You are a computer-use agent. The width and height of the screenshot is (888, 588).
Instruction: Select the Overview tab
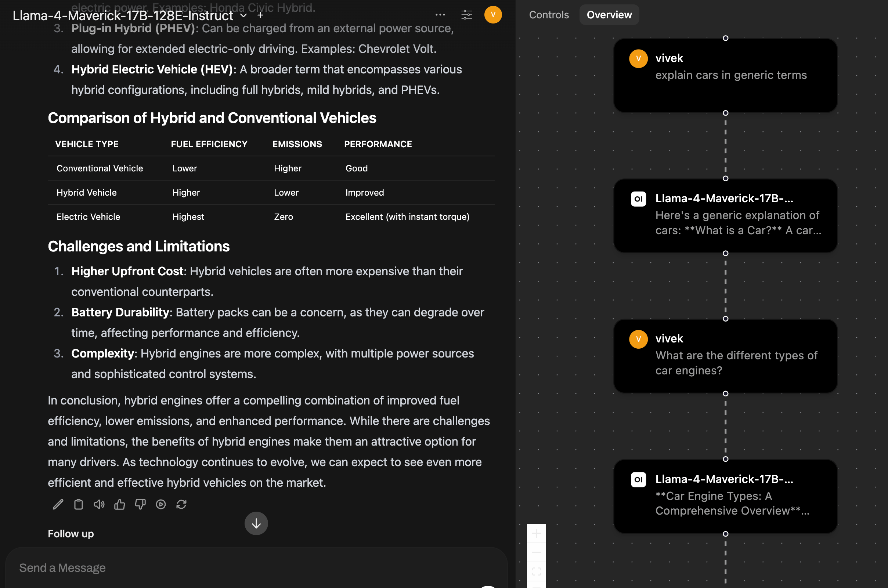pyautogui.click(x=609, y=15)
